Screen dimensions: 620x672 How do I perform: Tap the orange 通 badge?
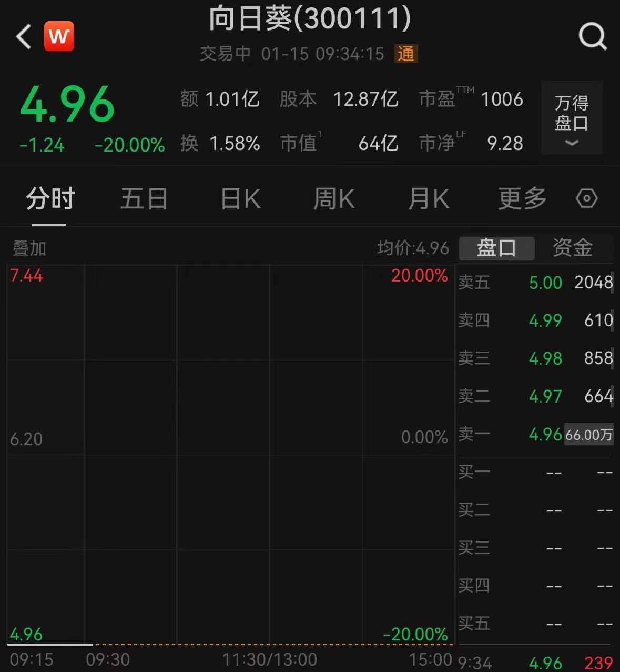406,54
